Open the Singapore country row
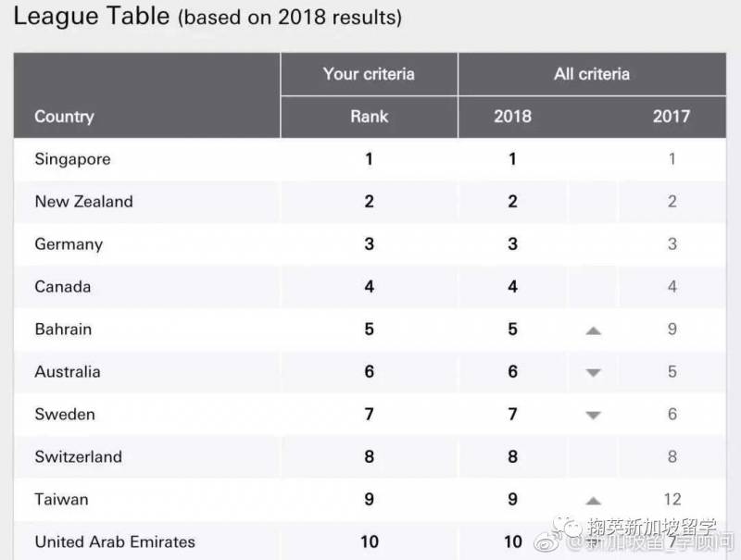This screenshot has height=560, width=741. click(72, 159)
